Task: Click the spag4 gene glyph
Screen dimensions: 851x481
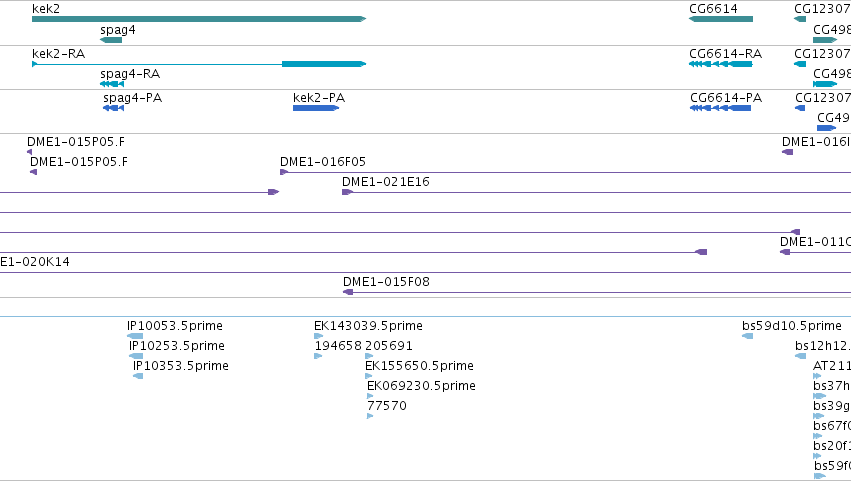Action: (111, 40)
